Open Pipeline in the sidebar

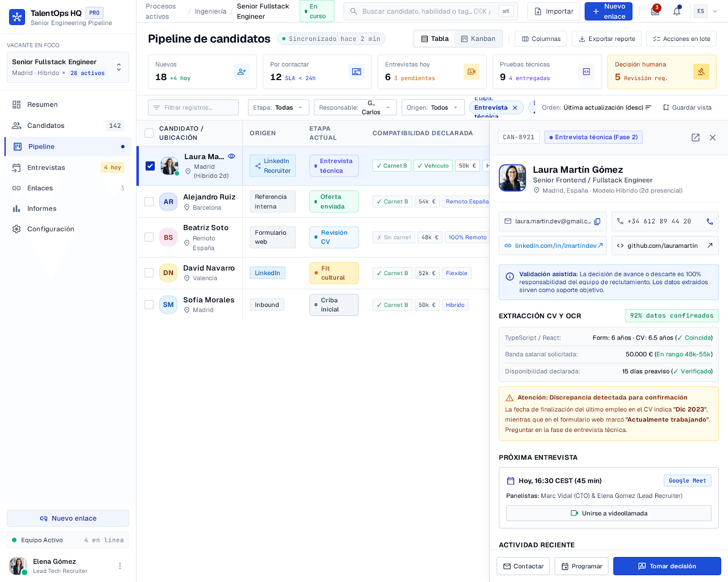[68, 146]
